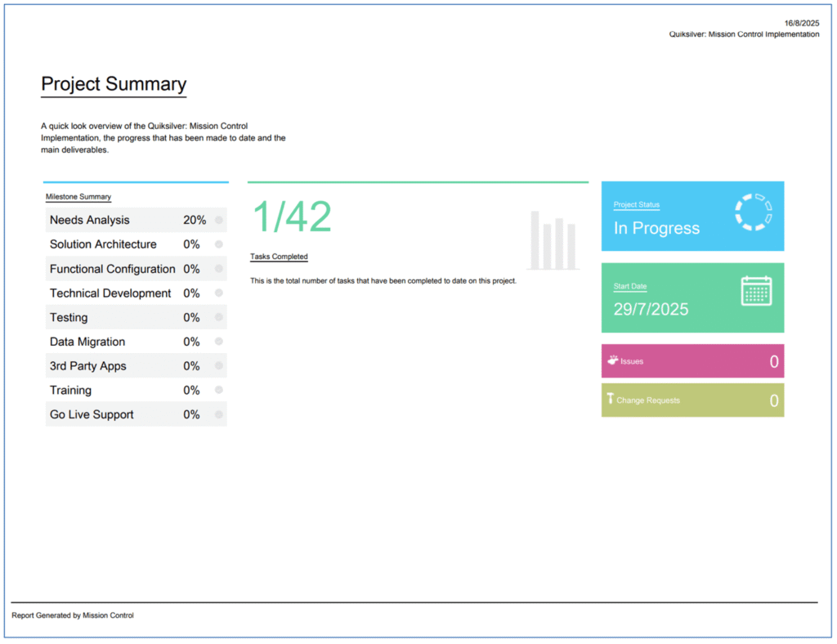Screen dimensions: 837x644
Task: Click the Report Generated by Mission Control footer
Action: pos(73,615)
